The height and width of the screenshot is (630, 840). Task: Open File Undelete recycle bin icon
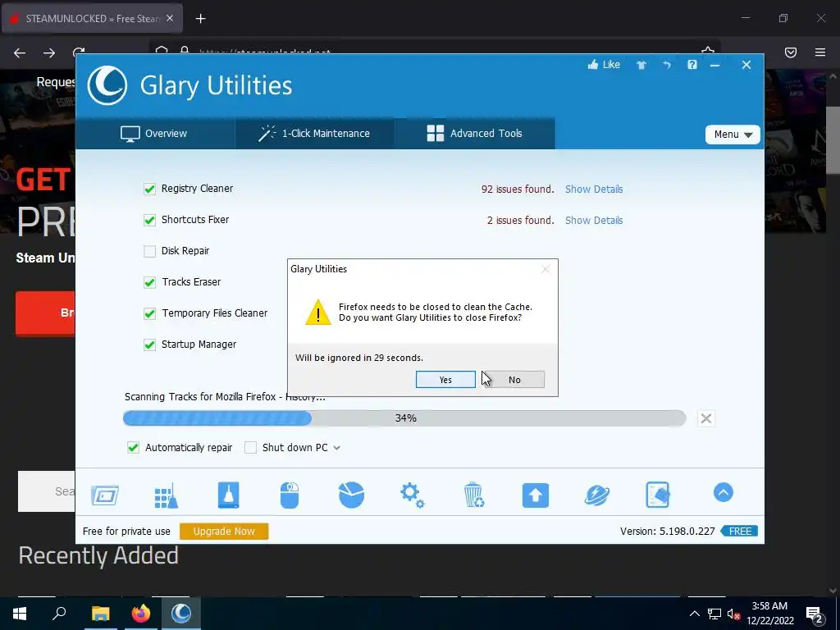tap(473, 495)
